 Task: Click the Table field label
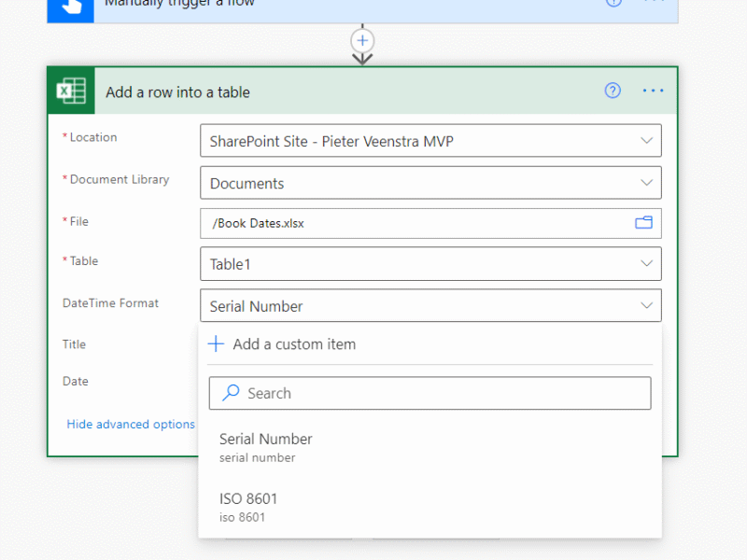click(x=84, y=261)
